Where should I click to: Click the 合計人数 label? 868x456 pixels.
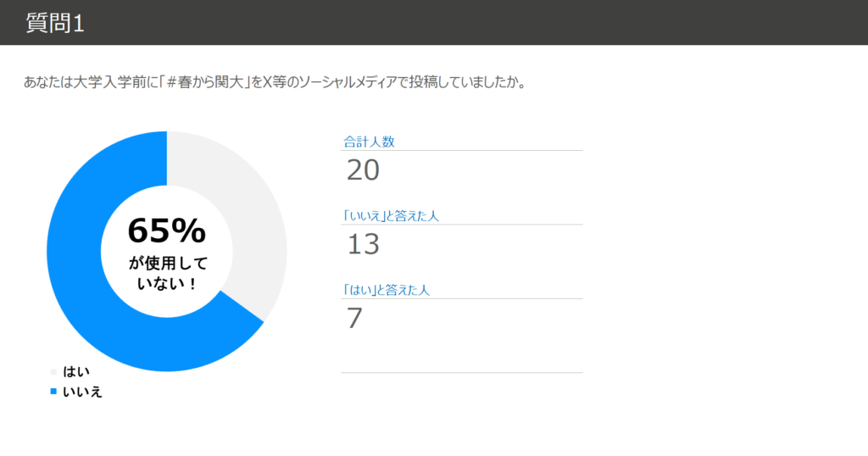click(x=369, y=142)
